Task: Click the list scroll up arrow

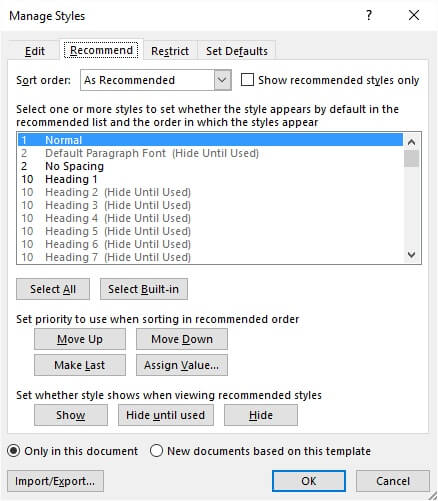Action: tap(412, 142)
